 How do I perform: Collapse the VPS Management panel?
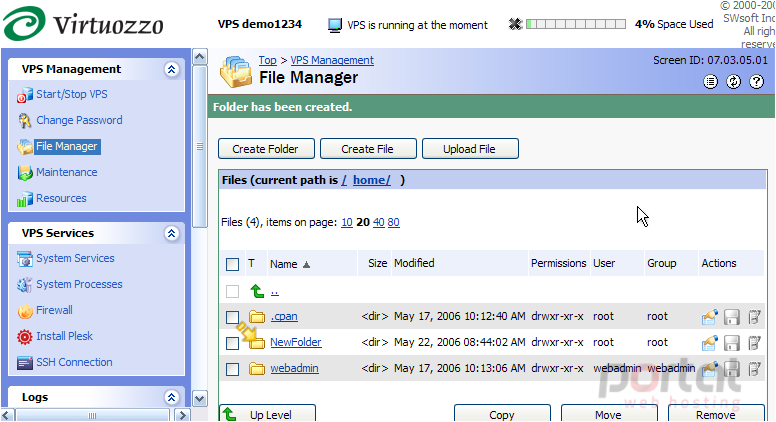[172, 69]
